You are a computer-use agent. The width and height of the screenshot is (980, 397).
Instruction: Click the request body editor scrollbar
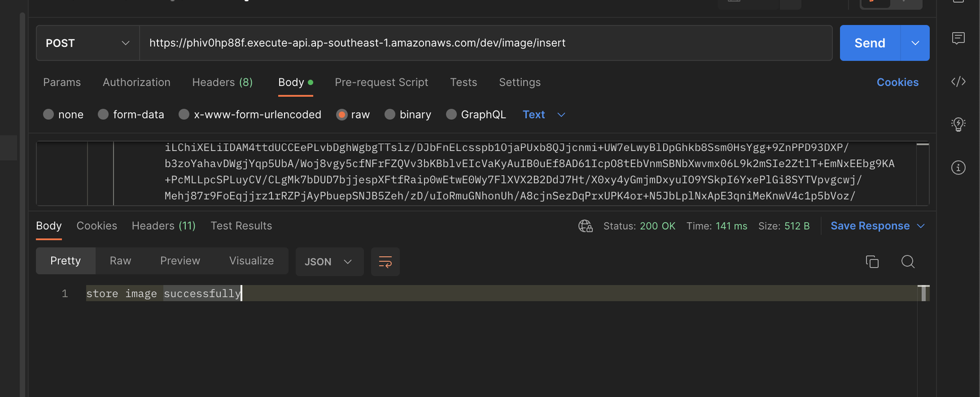pos(922,172)
